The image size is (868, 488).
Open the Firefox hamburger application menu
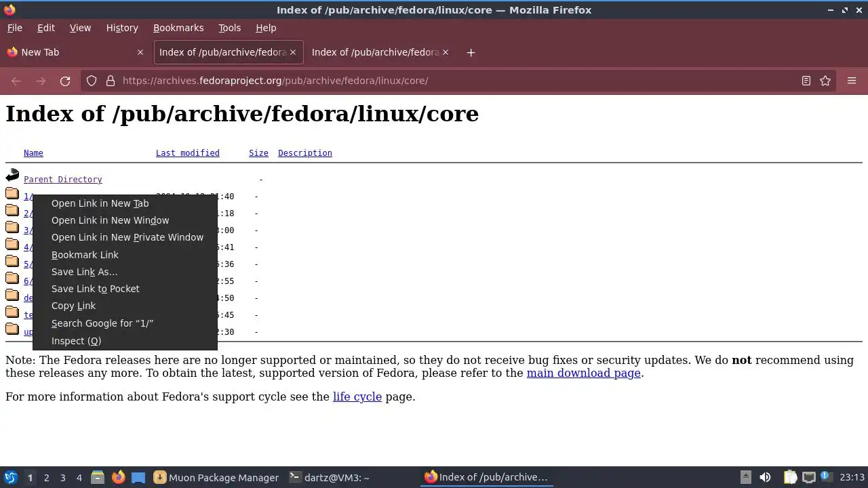[x=852, y=81]
